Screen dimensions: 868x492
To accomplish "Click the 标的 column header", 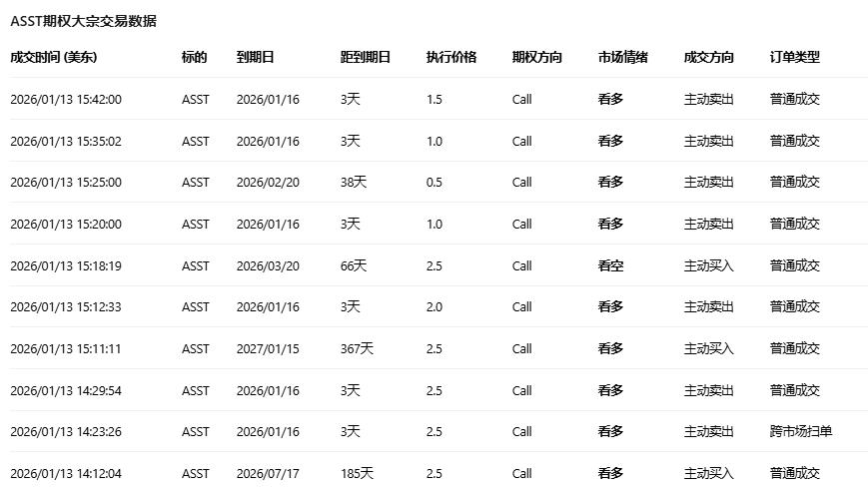I will (x=195, y=58).
